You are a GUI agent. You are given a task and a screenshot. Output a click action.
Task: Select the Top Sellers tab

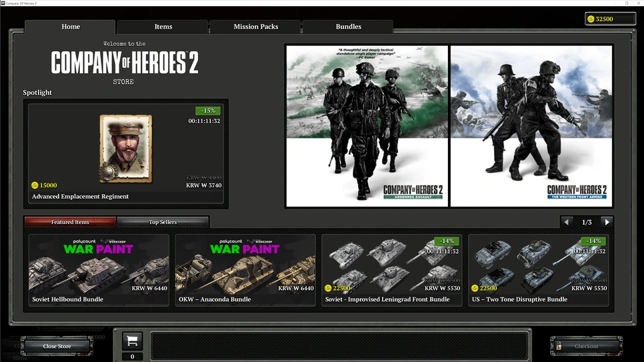click(x=163, y=222)
